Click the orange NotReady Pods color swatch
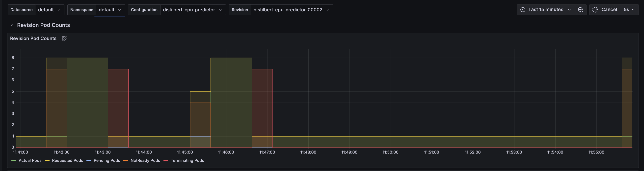This screenshot has width=644, height=171. (126, 161)
